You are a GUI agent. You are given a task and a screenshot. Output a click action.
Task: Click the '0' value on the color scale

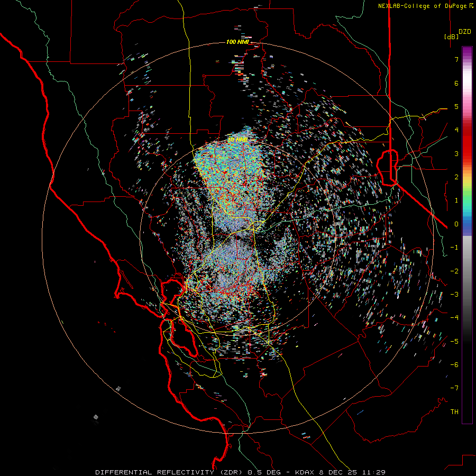[456, 224]
